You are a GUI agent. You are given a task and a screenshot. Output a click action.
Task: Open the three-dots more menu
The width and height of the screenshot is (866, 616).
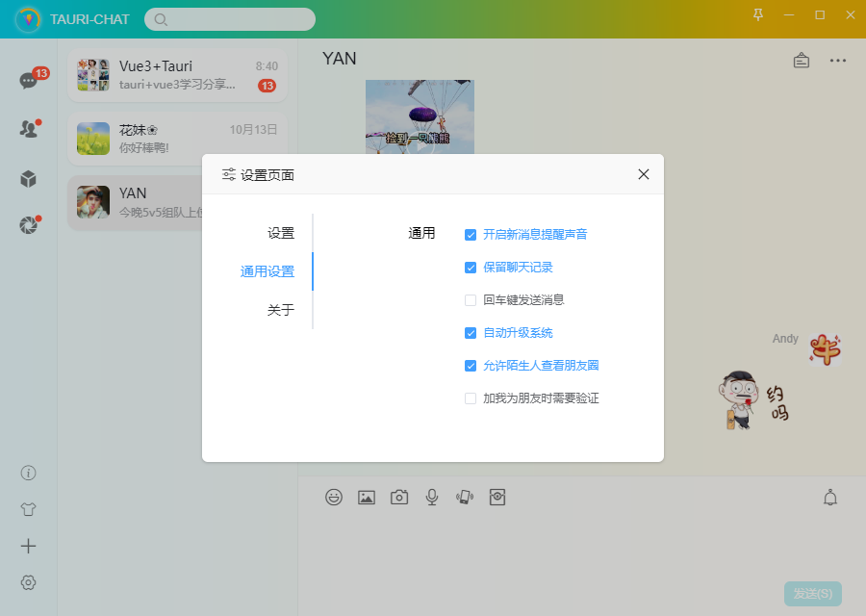point(838,61)
